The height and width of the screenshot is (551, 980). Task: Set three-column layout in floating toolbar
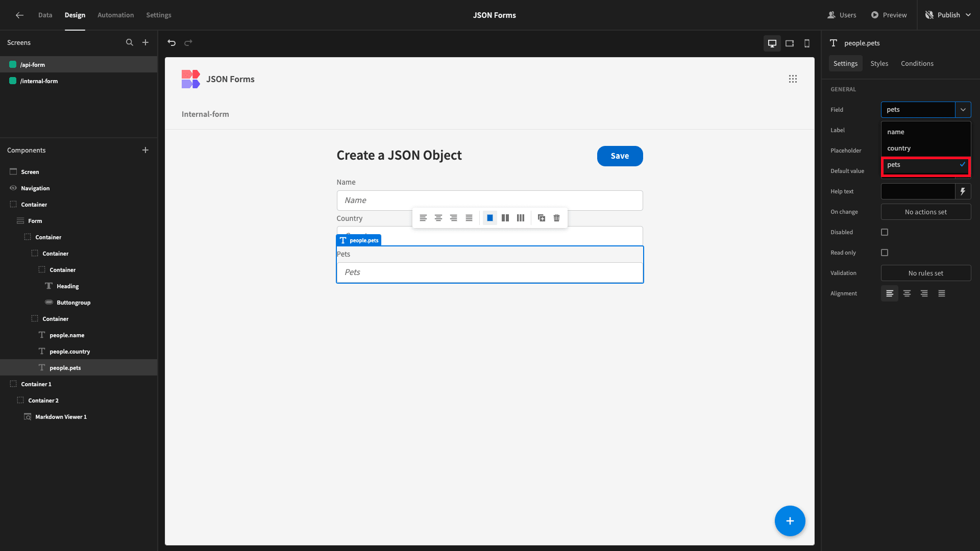(x=521, y=218)
